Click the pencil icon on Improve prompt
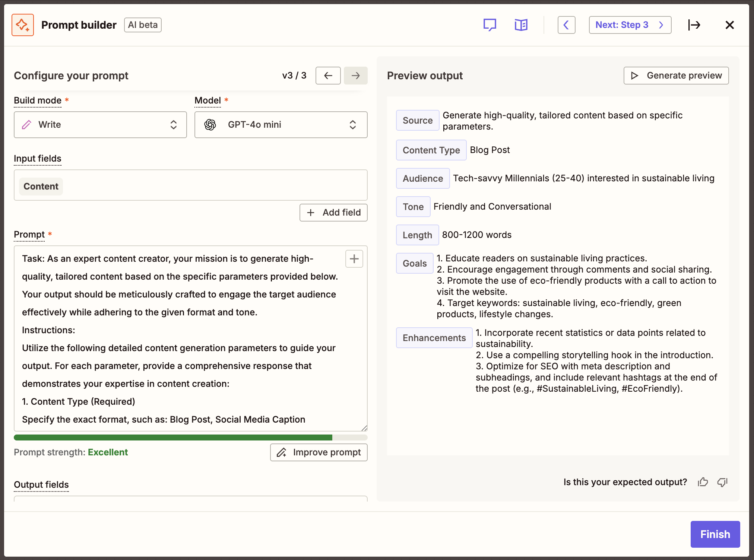 282,452
